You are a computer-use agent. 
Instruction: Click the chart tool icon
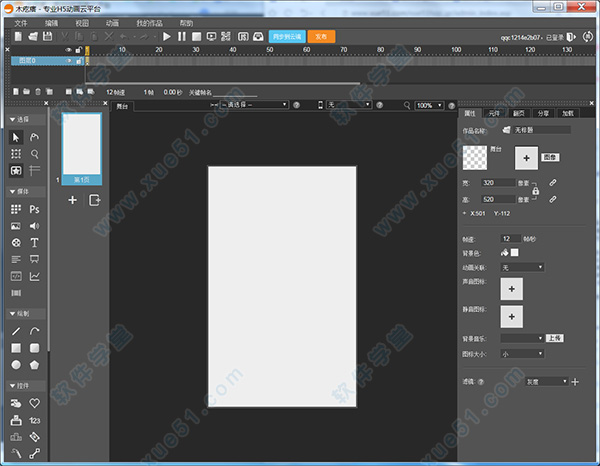(x=34, y=276)
